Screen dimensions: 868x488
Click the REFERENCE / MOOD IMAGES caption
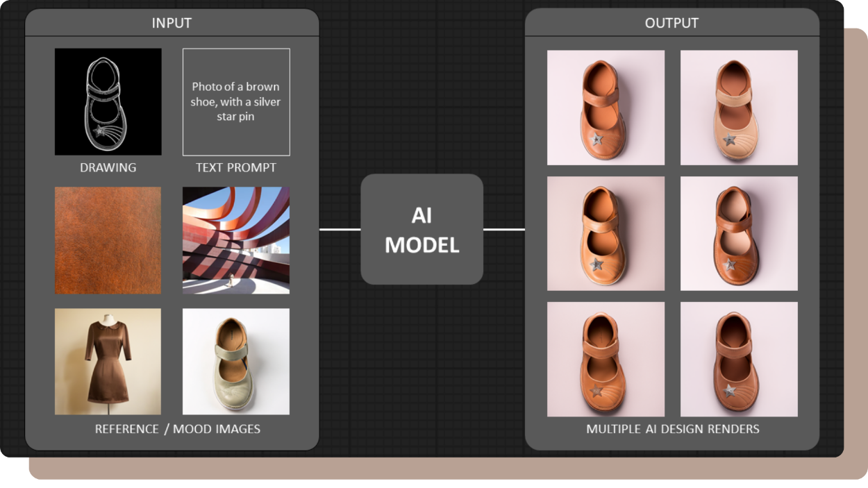pos(178,429)
